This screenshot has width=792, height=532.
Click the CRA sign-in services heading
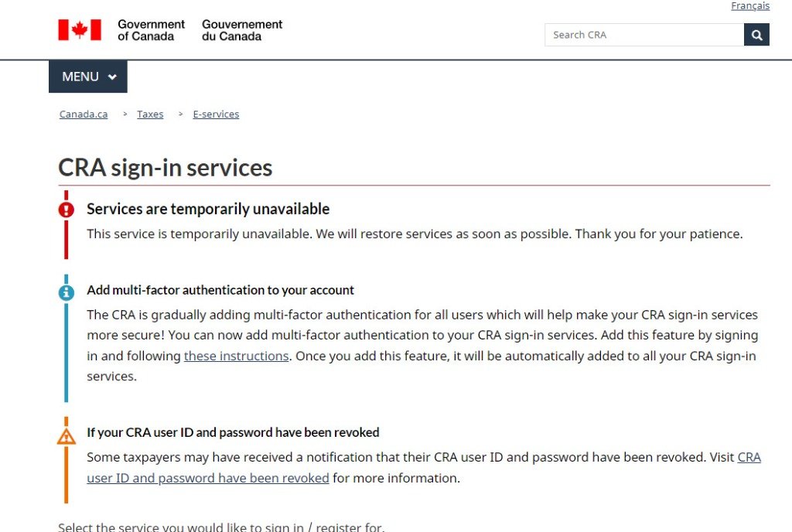(x=166, y=168)
